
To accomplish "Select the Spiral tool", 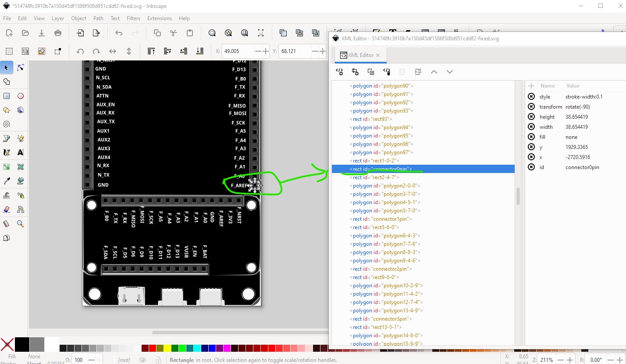I will 7,124.
